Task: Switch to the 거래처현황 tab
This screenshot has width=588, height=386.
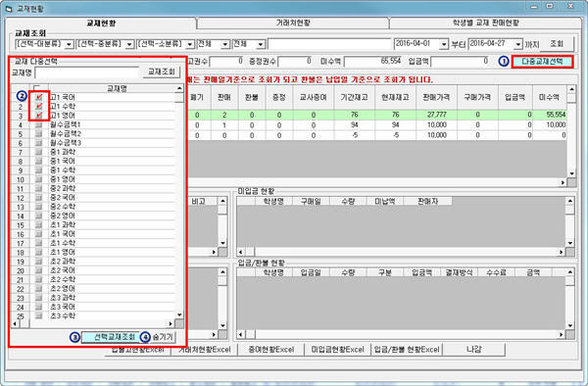Action: [293, 23]
